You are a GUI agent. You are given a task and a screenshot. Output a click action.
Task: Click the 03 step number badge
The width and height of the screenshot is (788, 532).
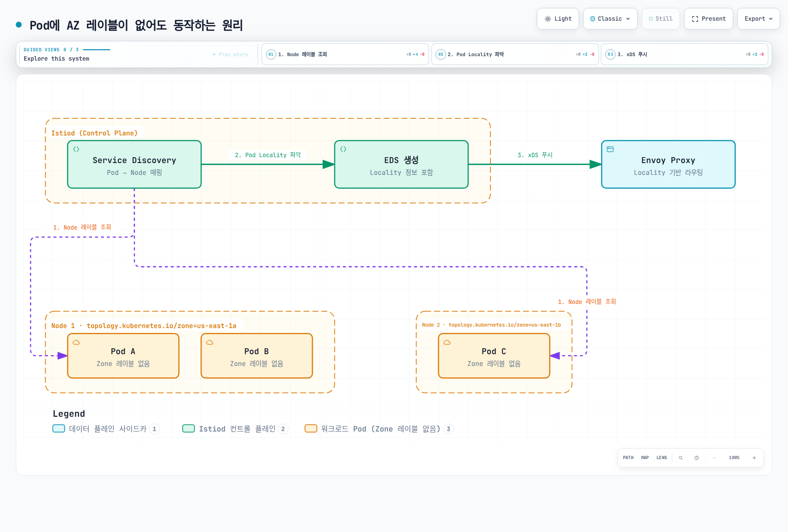click(610, 54)
